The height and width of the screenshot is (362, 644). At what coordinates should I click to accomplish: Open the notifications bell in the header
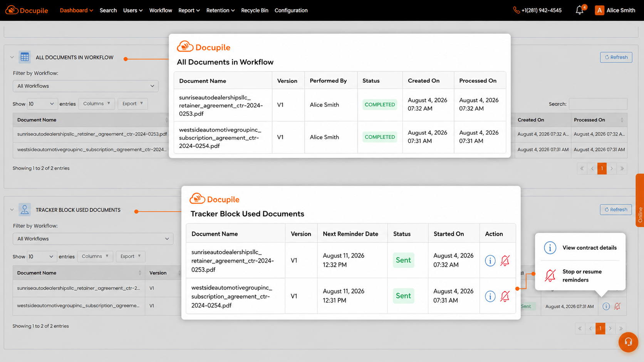coord(580,10)
